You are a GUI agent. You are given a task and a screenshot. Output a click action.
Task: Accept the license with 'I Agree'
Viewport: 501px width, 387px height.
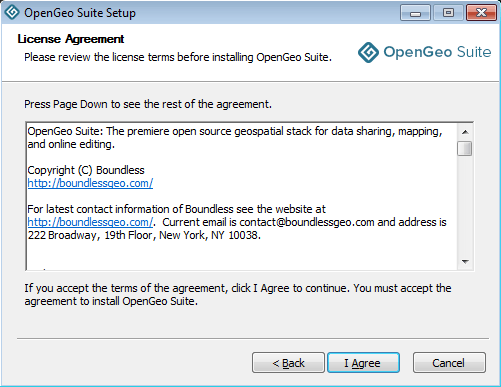coord(363,363)
